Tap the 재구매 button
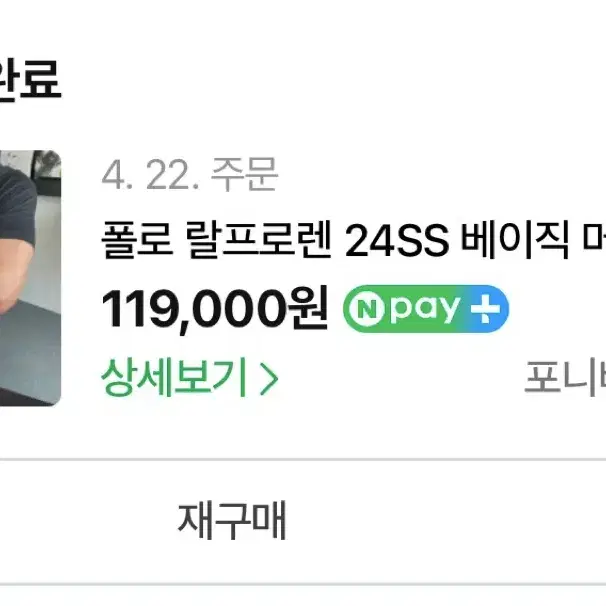606x606 pixels. 232,520
